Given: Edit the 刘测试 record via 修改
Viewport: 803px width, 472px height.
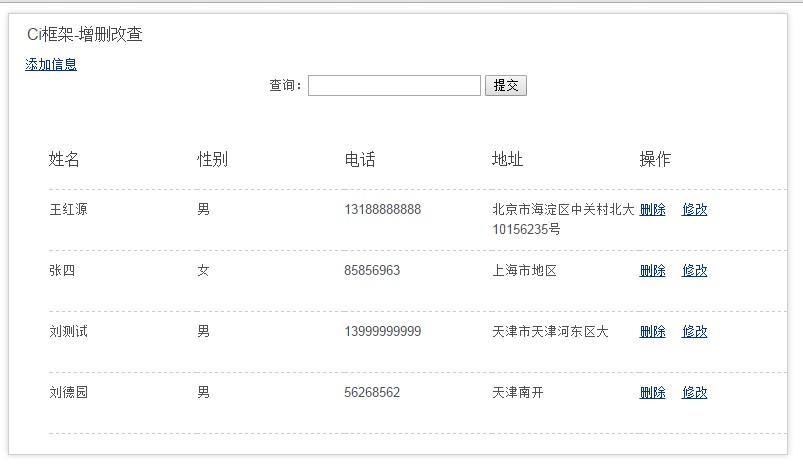Looking at the screenshot, I should (694, 332).
